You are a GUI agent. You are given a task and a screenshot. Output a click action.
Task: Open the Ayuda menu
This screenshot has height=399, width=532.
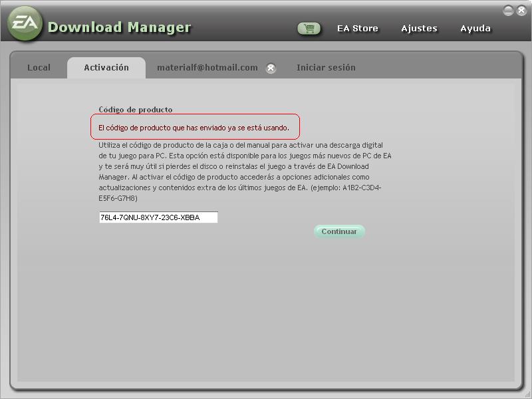coord(475,29)
